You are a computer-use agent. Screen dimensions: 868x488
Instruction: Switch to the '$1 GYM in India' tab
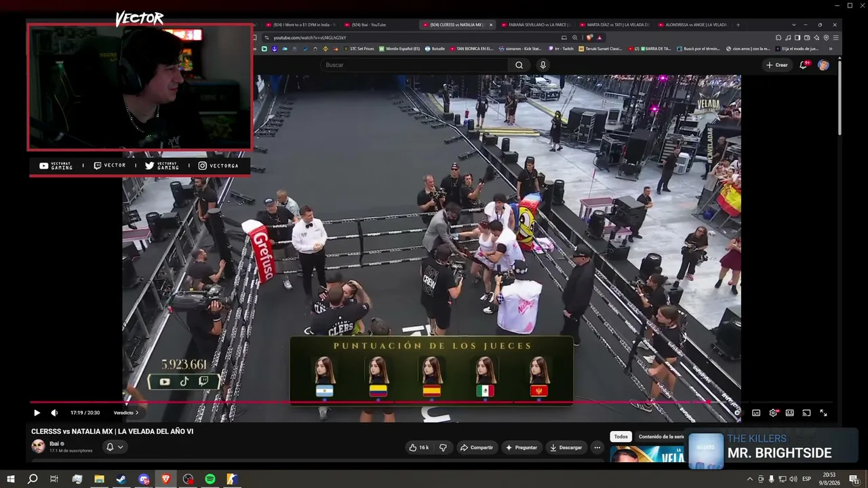click(x=300, y=25)
